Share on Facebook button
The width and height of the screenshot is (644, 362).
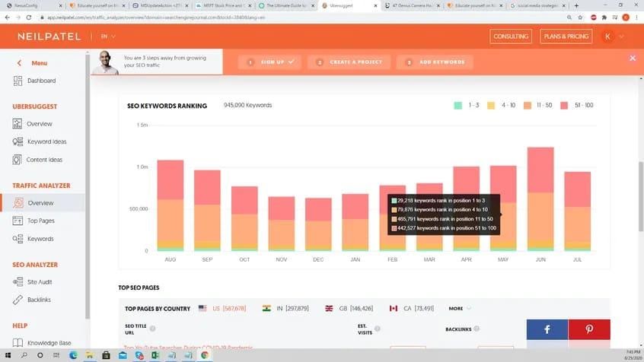(547, 329)
